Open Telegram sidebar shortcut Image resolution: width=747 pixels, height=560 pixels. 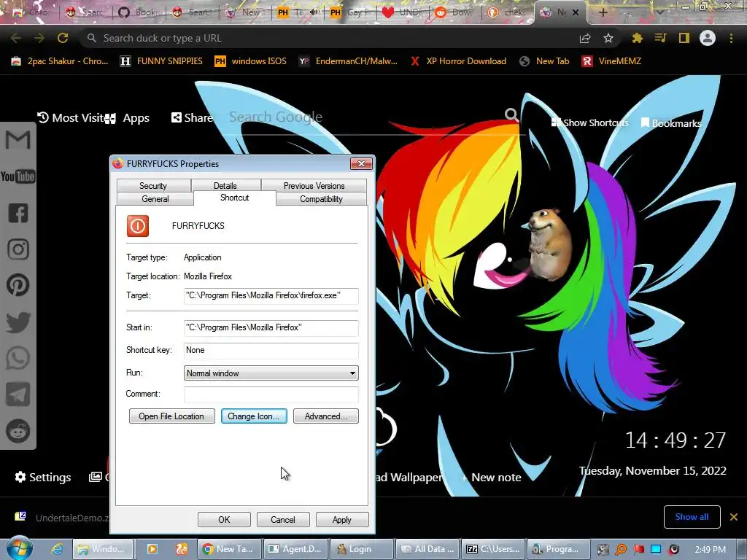18,394
